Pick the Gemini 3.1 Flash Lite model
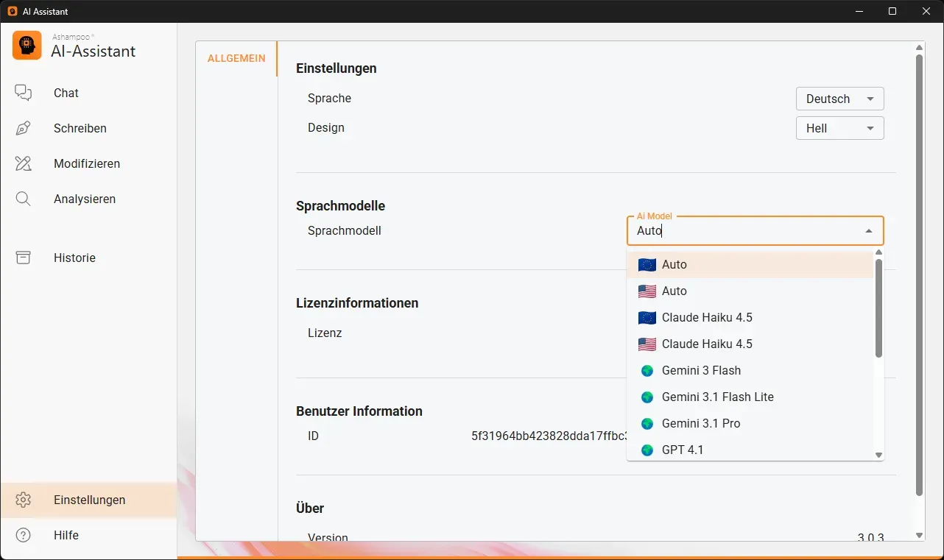Screen dimensions: 944x560 (x=750, y=397)
